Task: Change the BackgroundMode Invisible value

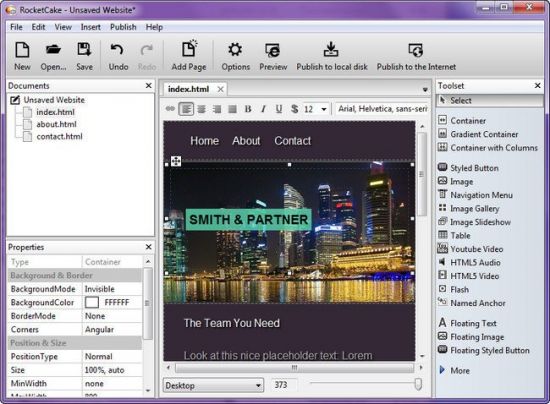Action: click(x=112, y=289)
